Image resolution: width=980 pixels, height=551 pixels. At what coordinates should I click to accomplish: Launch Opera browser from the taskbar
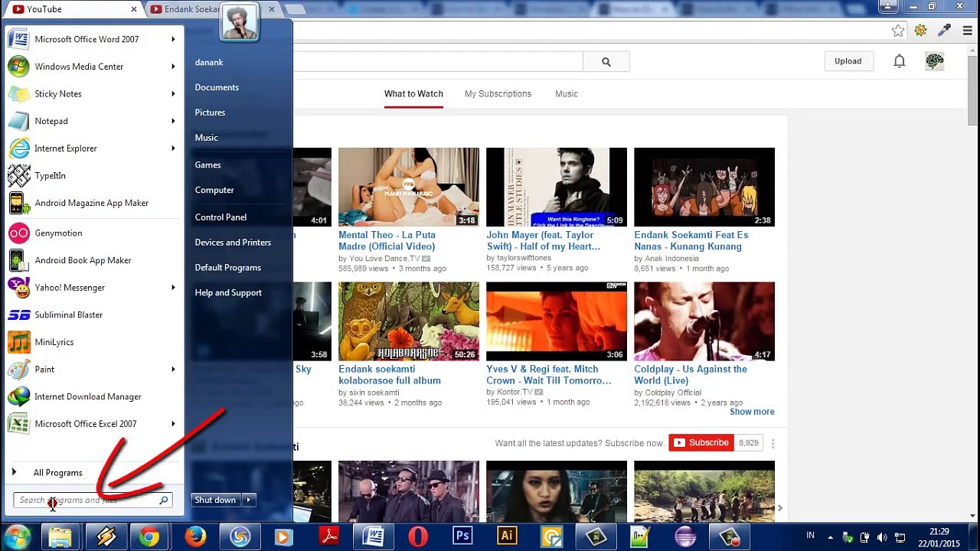click(418, 536)
